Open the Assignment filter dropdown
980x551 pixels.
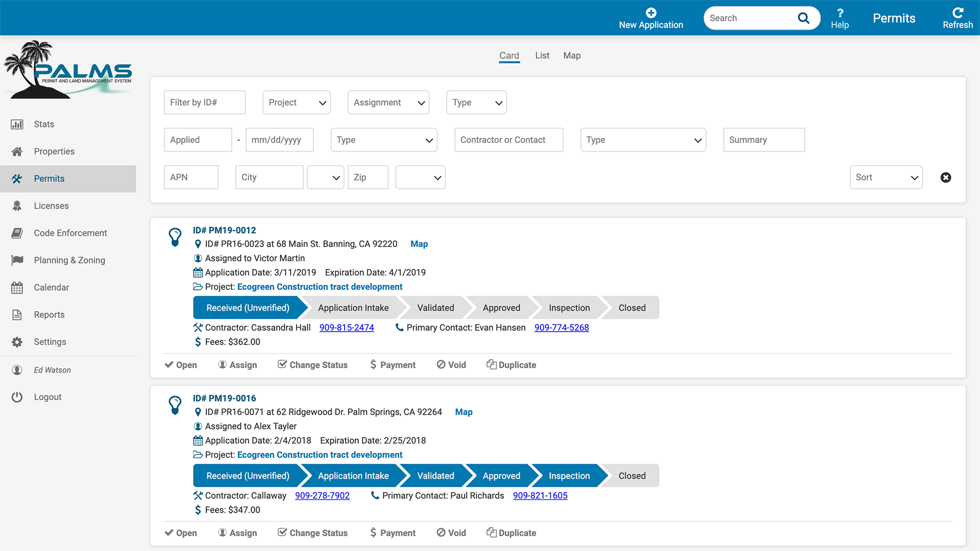point(388,103)
